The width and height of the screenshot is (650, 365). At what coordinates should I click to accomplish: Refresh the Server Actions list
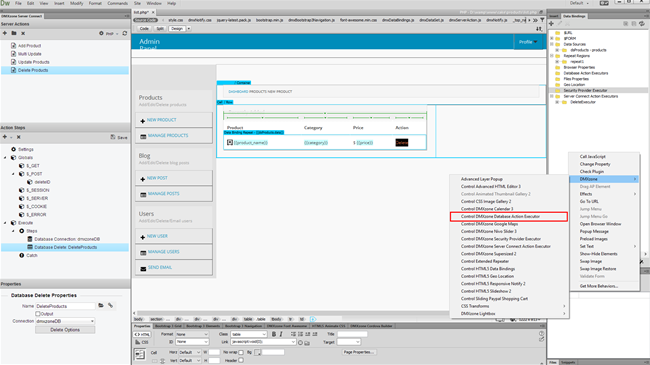(125, 33)
